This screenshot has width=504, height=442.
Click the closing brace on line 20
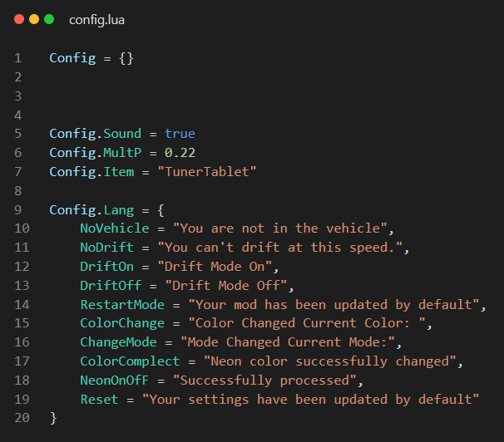[53, 418]
